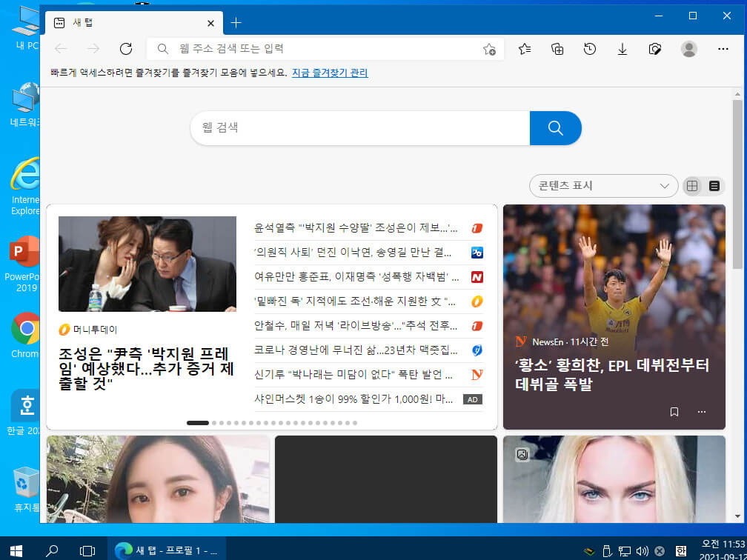This screenshot has width=747, height=560.
Task: Refresh the page with the reload icon
Action: tap(126, 49)
